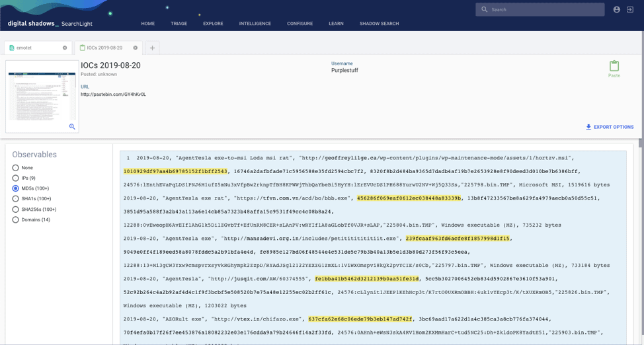The image size is (644, 345).
Task: Switch to the IOCs 2019-08-20 tab
Action: 108,48
